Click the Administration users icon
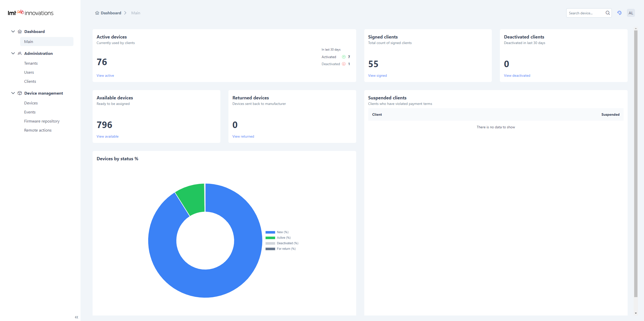 click(20, 53)
